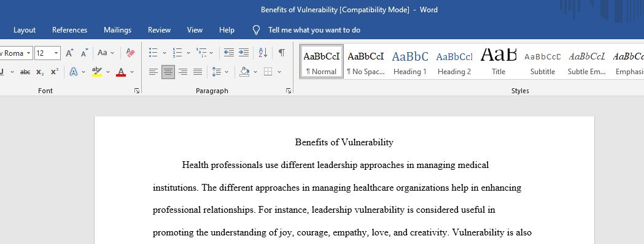The width and height of the screenshot is (644, 244).
Task: Open shading color dropdown arrow
Action: 255,72
